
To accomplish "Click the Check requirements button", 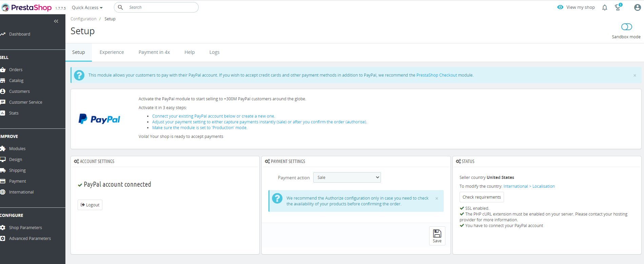I will pos(482,197).
